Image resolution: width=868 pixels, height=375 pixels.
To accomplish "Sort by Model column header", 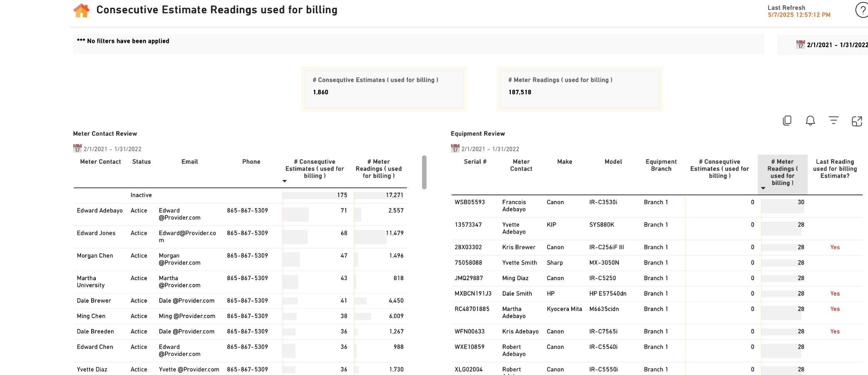I will click(x=613, y=162).
